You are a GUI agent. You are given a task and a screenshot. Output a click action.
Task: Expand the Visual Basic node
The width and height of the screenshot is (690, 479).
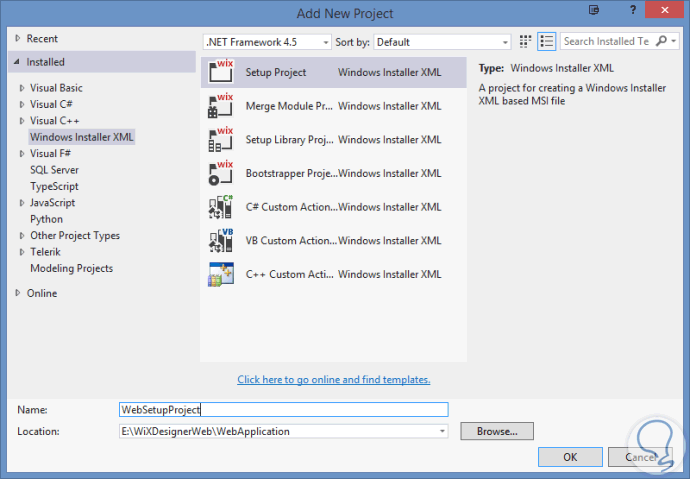[22, 88]
